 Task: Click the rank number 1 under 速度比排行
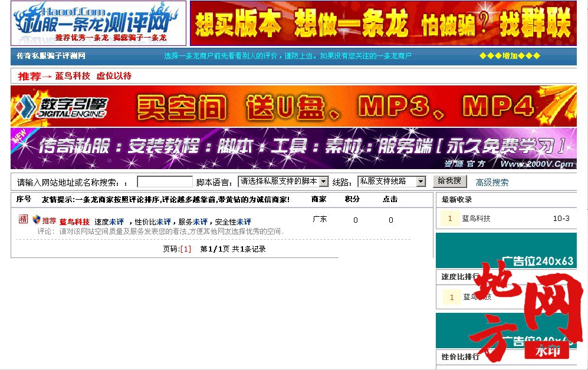click(x=452, y=297)
